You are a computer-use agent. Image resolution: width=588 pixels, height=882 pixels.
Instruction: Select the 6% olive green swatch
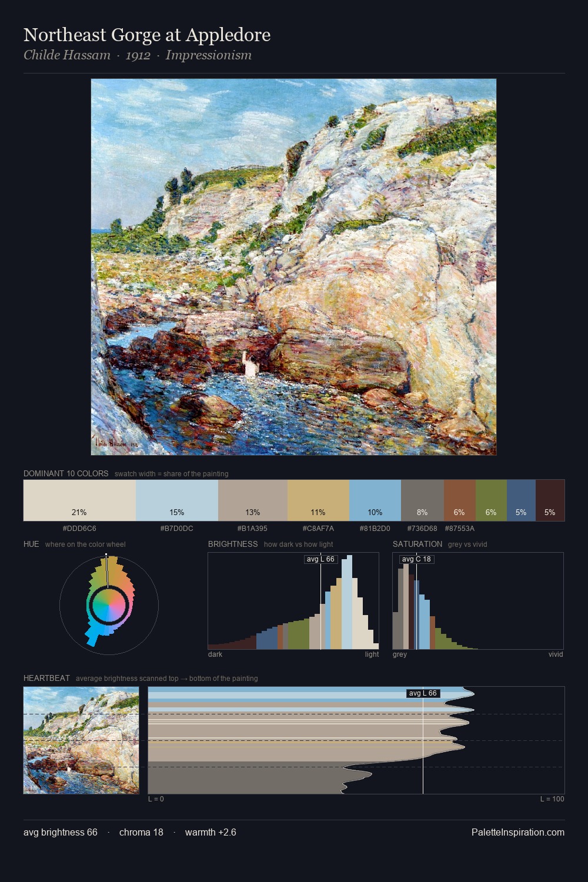pyautogui.click(x=491, y=500)
